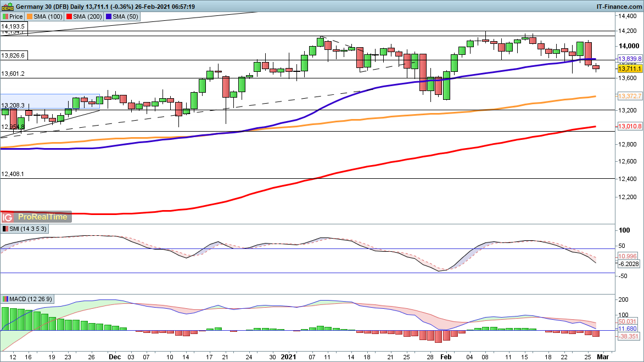Viewport: 644px width, 362px height.
Task: Click the 'Dec' label on time axis
Action: 115,357
